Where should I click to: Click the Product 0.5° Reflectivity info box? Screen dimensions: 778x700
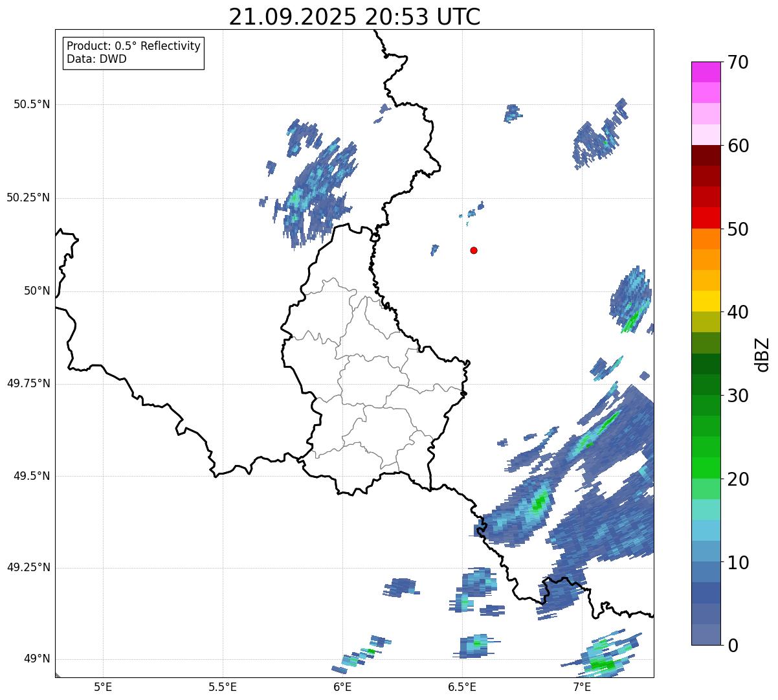point(133,53)
